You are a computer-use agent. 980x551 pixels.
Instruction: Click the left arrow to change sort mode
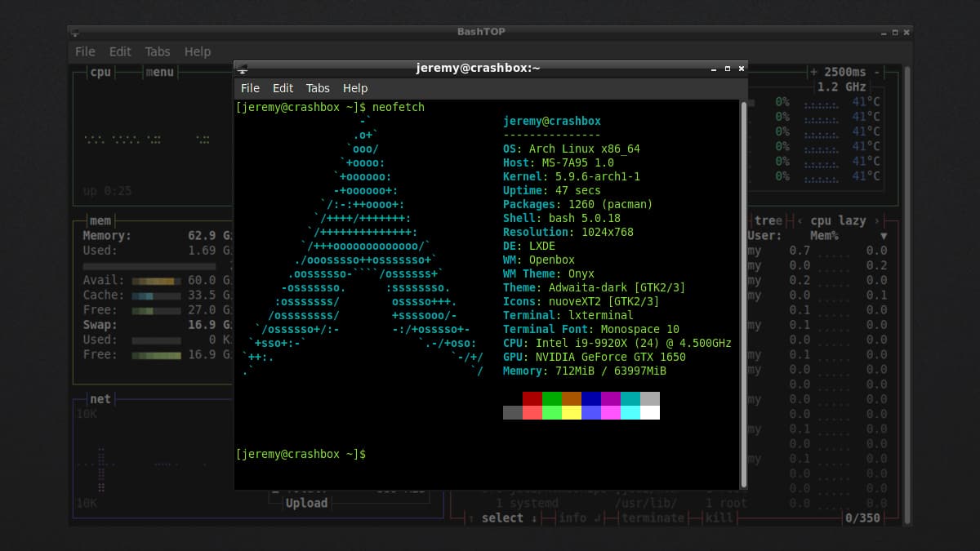point(800,220)
